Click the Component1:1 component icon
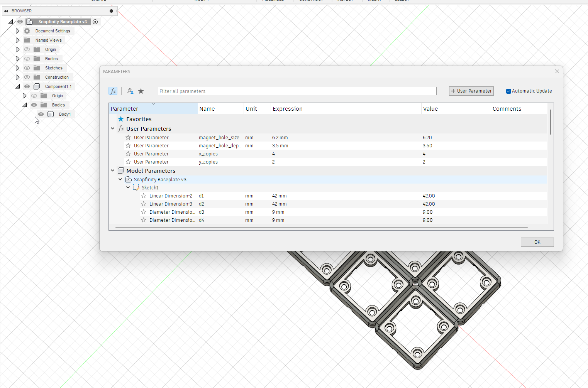The width and height of the screenshot is (588, 388). pos(37,86)
